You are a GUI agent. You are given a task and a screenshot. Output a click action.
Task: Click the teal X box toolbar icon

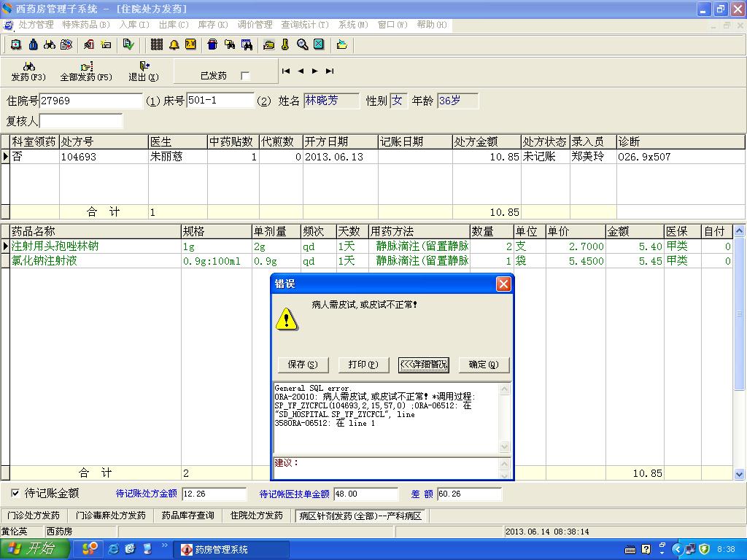tap(319, 44)
